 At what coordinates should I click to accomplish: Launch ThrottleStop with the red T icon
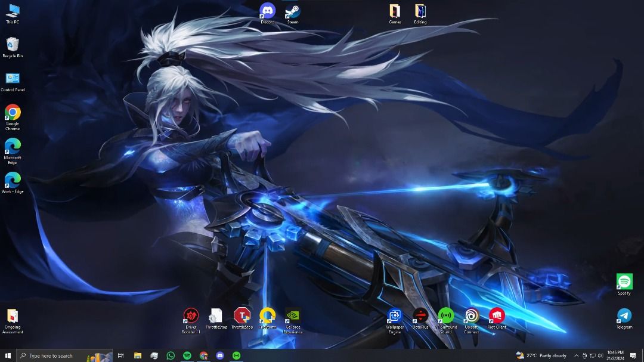click(x=242, y=318)
